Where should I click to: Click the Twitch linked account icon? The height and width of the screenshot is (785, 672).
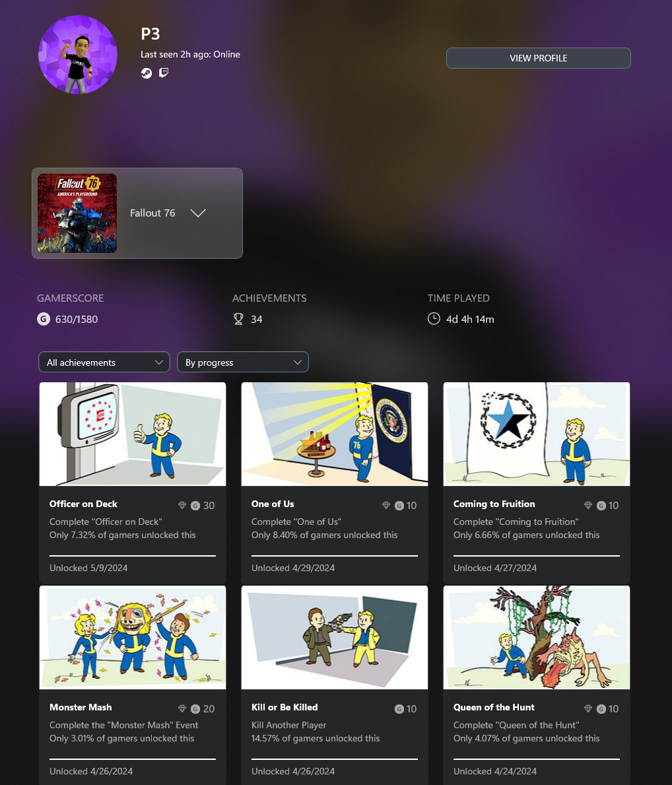164,73
